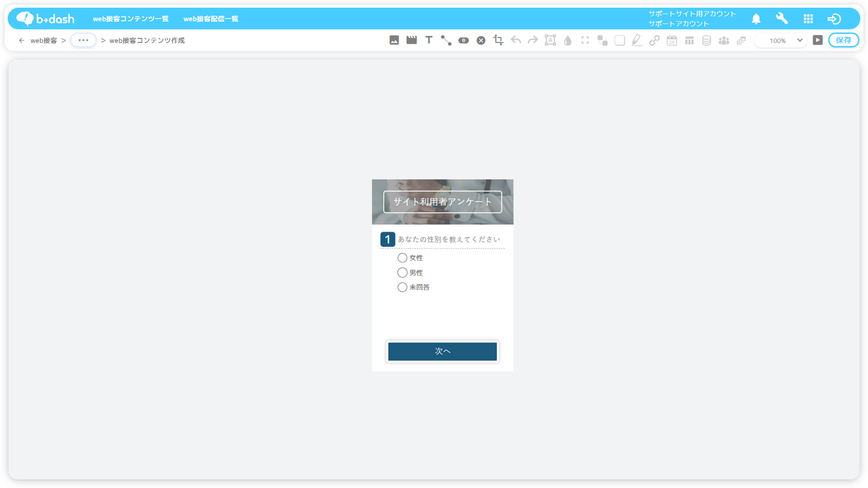Add a video with the clapperboard icon
Viewport: 868px width, 488px height.
[x=411, y=40]
